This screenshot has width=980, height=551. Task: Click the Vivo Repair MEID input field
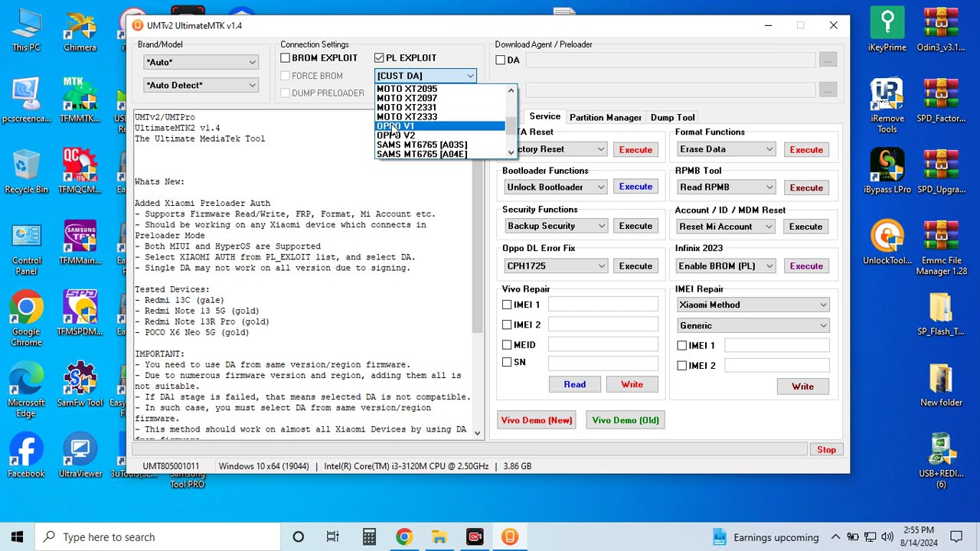(603, 345)
